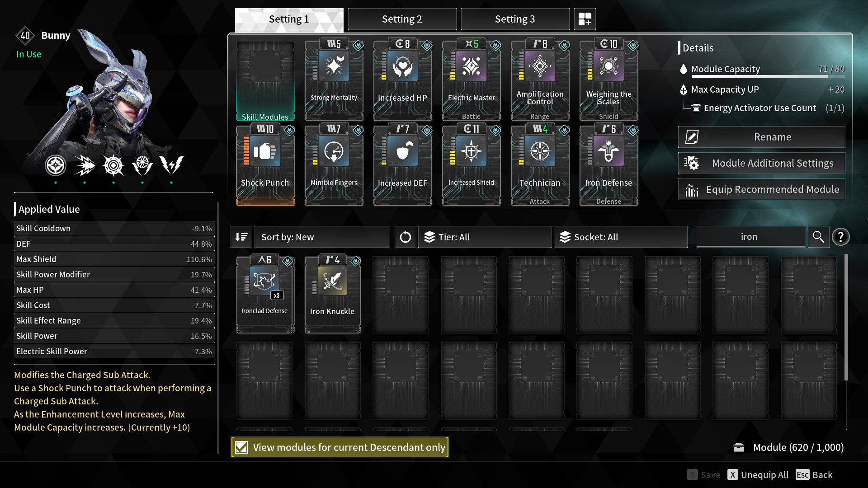Open the Sort by: New dropdown
The image size is (868, 488).
click(322, 237)
